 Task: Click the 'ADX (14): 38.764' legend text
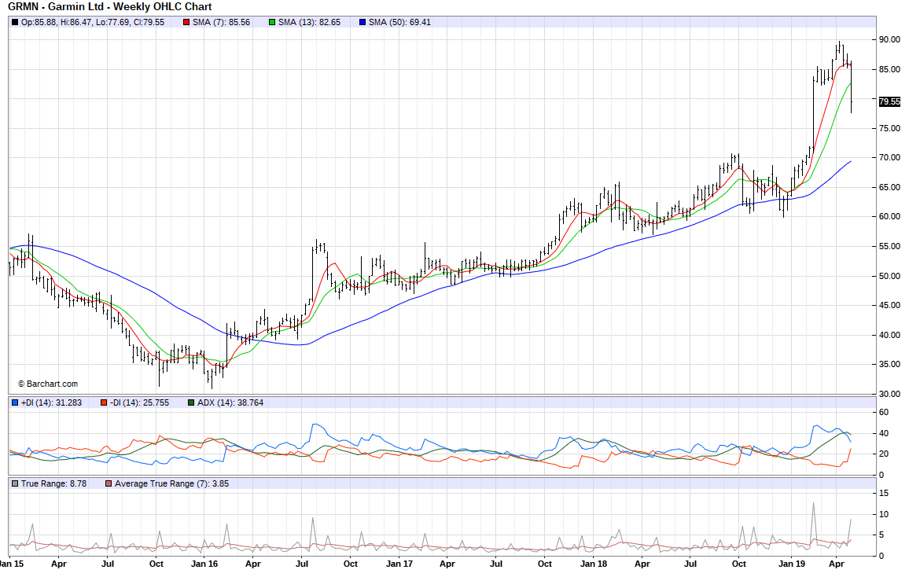tap(230, 402)
